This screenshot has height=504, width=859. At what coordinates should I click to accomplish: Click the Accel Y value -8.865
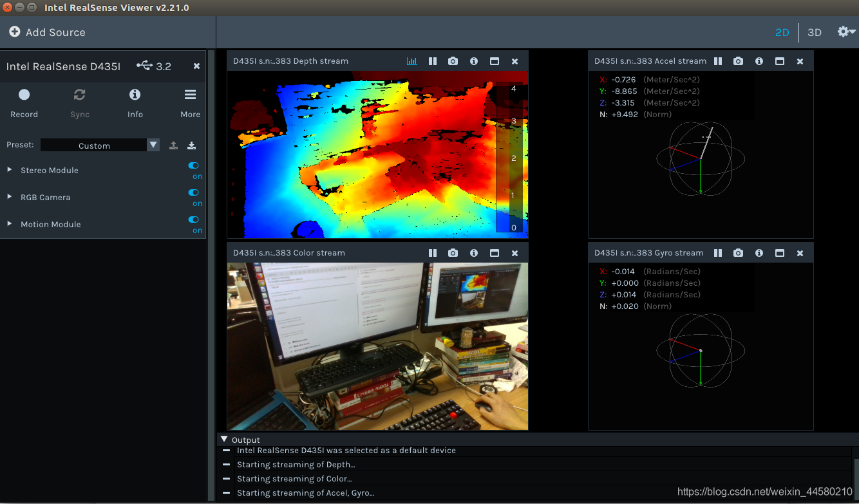(x=624, y=91)
